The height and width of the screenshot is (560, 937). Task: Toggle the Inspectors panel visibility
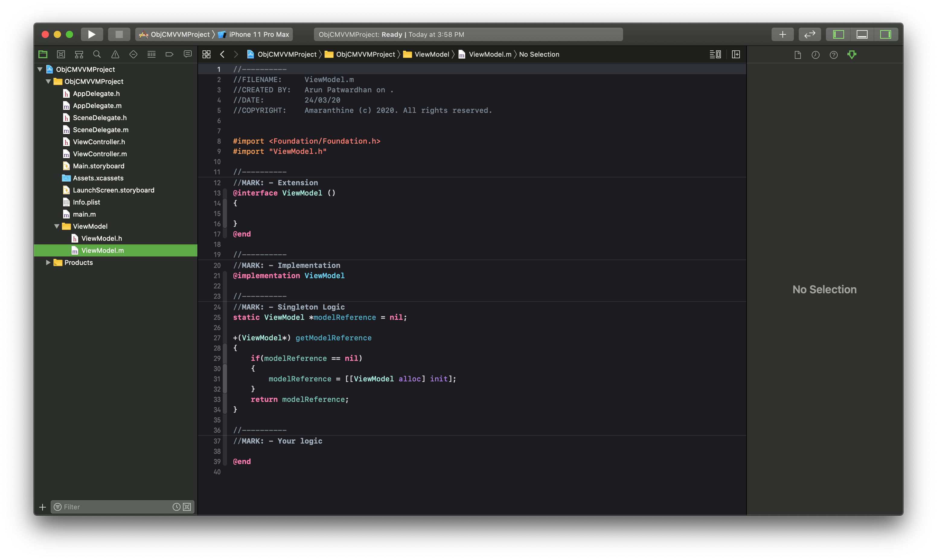tap(885, 34)
